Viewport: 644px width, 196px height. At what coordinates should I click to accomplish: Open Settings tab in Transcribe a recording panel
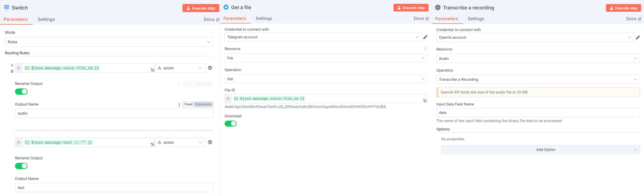click(476, 19)
